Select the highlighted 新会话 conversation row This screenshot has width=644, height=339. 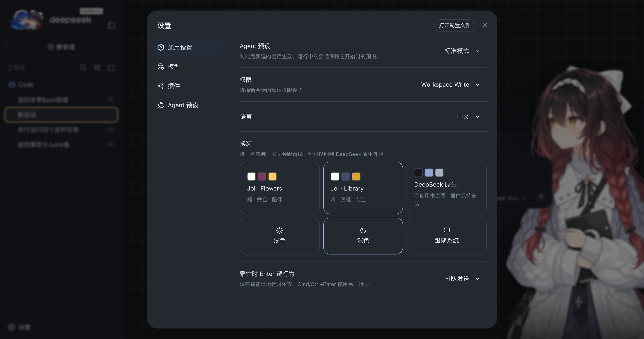click(61, 115)
